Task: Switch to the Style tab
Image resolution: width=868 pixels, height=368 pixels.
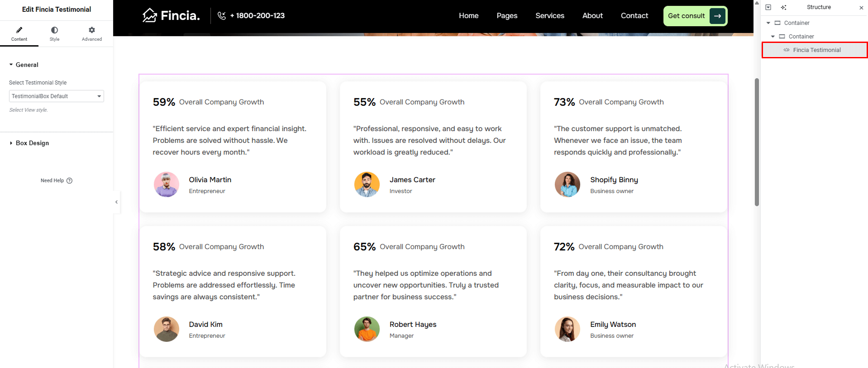Action: [54, 33]
